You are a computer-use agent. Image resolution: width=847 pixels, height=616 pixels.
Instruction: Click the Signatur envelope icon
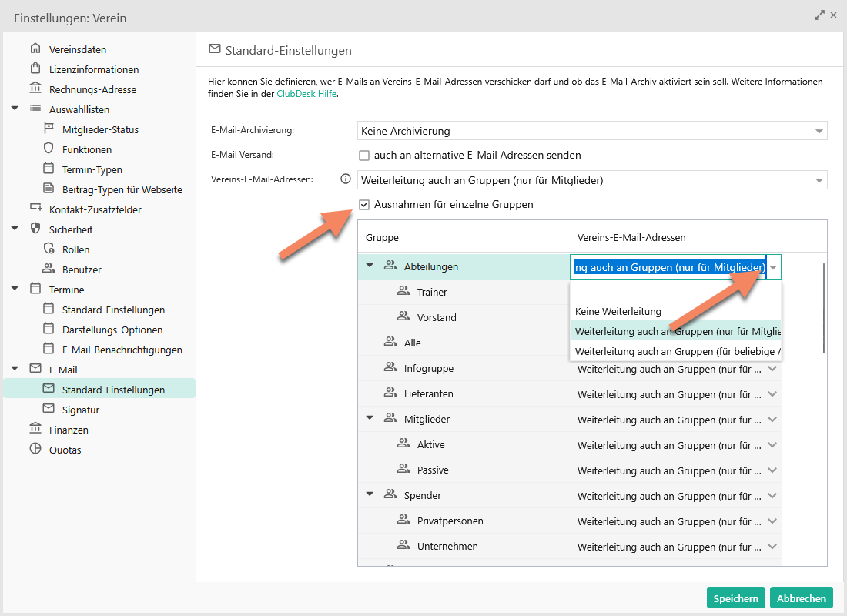[x=49, y=409]
